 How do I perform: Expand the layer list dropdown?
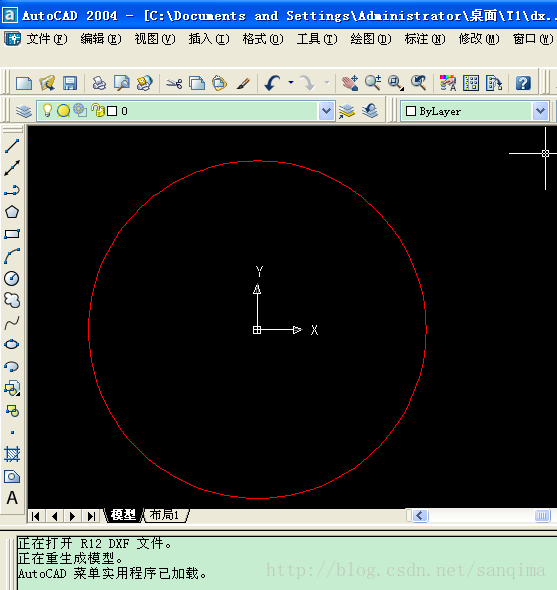326,111
